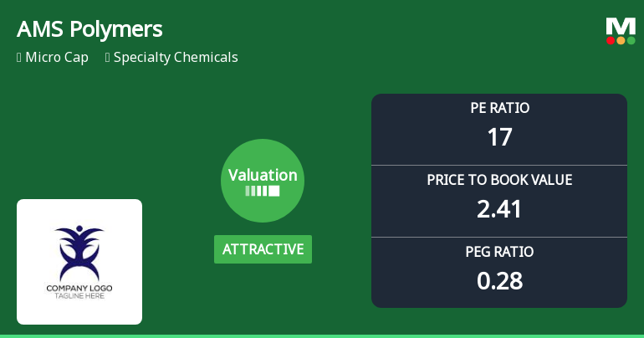Click the green dot under the M logo

click(631, 40)
